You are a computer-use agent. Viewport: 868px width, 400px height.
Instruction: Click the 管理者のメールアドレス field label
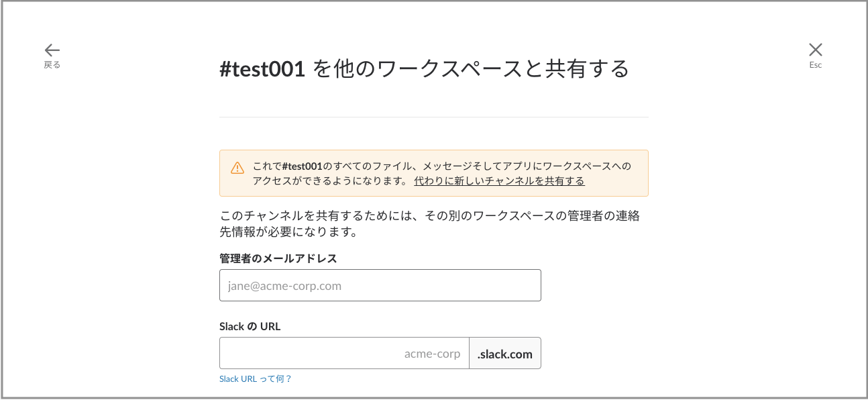point(278,258)
